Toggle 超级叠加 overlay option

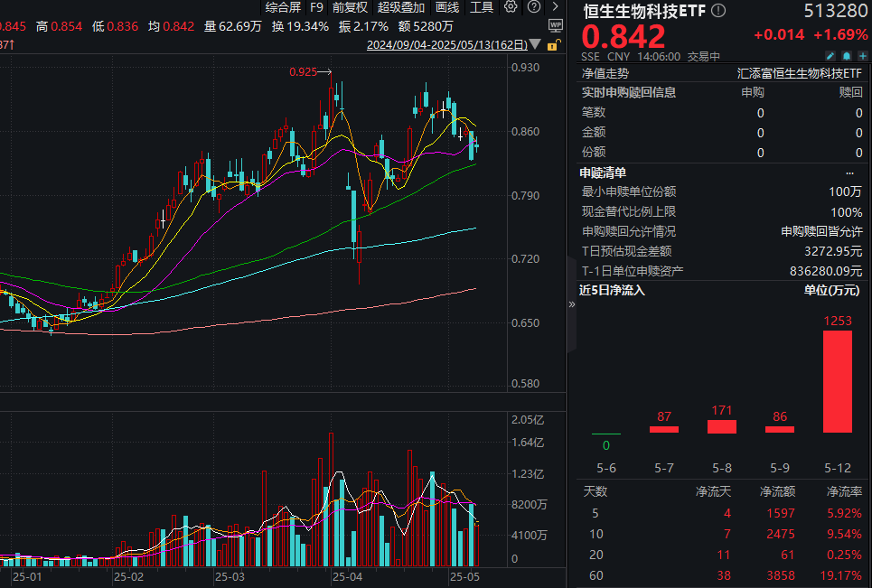(x=400, y=7)
